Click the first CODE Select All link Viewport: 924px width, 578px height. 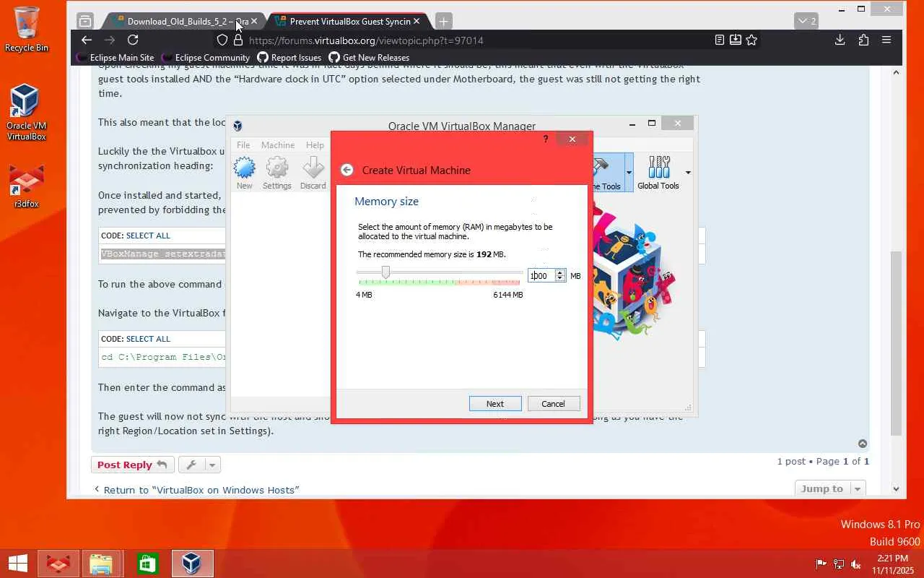click(148, 236)
